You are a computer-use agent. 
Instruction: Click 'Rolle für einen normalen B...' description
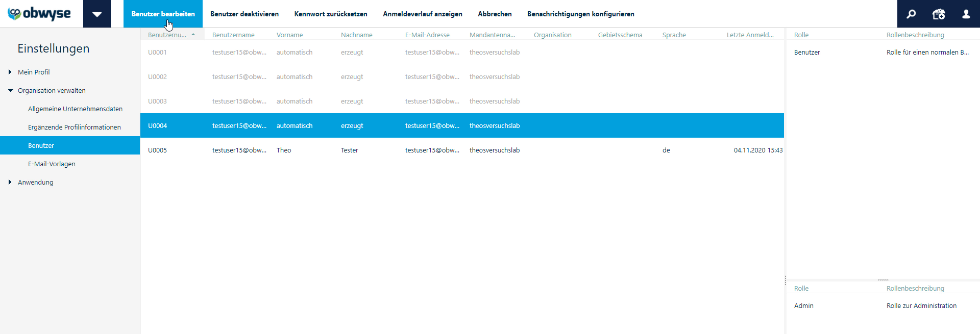point(927,52)
